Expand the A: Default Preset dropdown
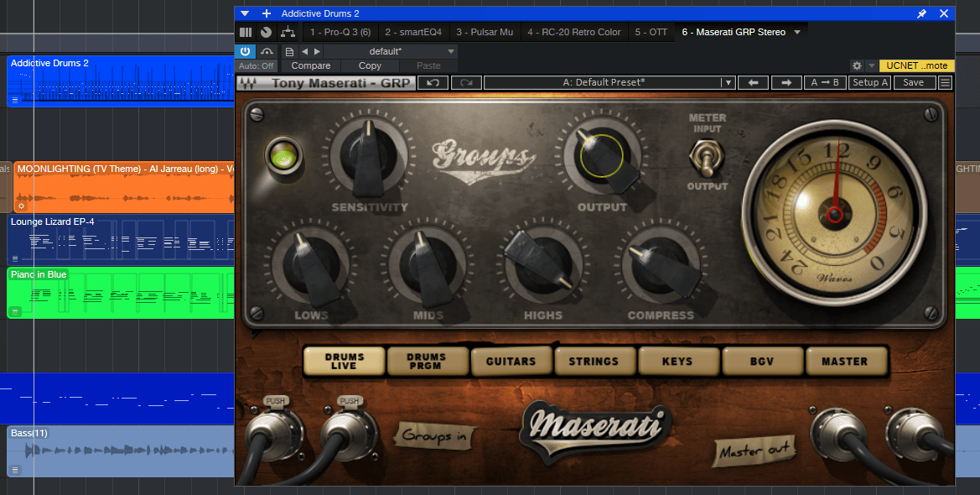The height and width of the screenshot is (495, 980). [729, 82]
